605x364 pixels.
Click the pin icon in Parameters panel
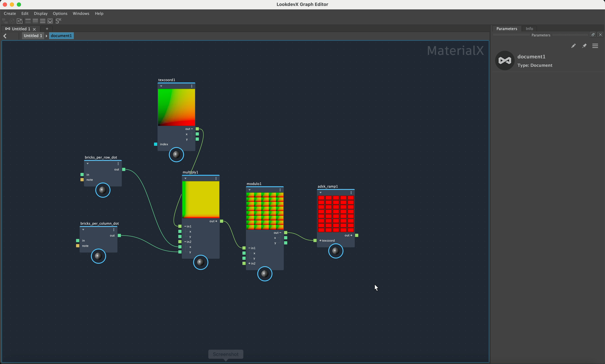click(x=584, y=46)
